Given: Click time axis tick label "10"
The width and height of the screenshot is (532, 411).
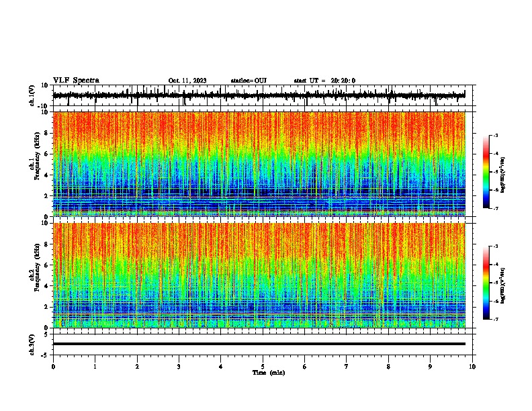Looking at the screenshot, I should (472, 367).
